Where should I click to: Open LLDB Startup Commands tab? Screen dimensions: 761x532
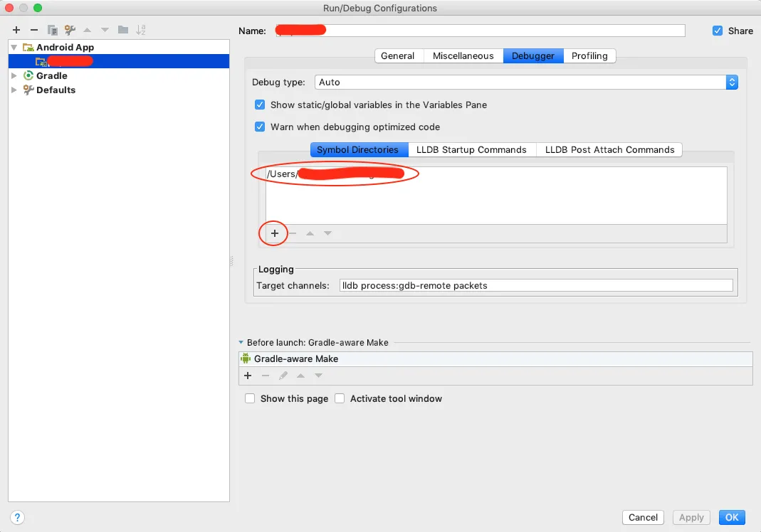point(471,150)
